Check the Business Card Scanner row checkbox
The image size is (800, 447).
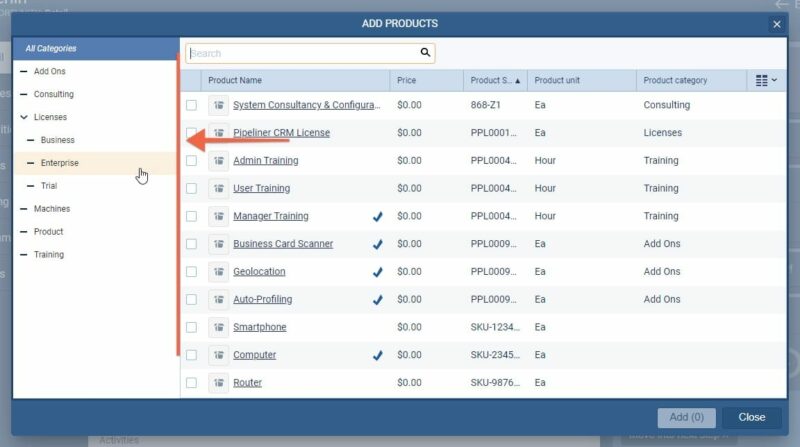(191, 244)
